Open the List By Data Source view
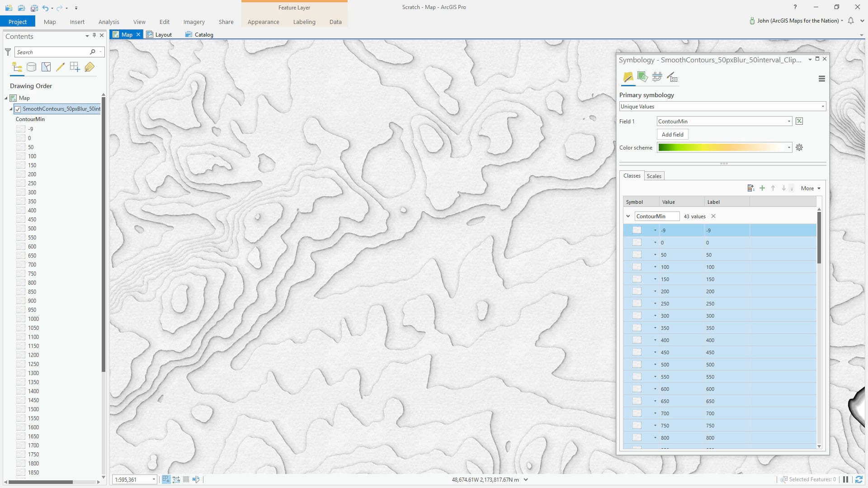The width and height of the screenshot is (868, 488). click(x=31, y=67)
